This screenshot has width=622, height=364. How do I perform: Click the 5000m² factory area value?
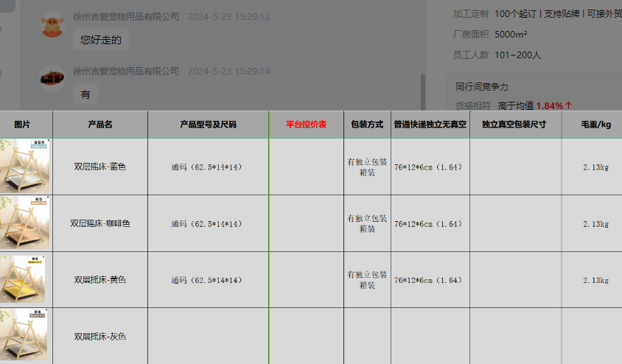point(511,35)
